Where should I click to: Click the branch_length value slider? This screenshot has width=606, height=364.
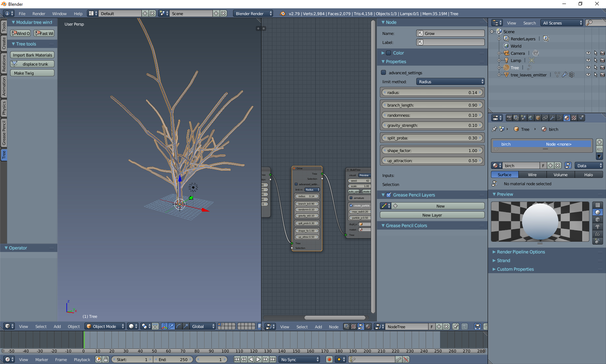432,105
